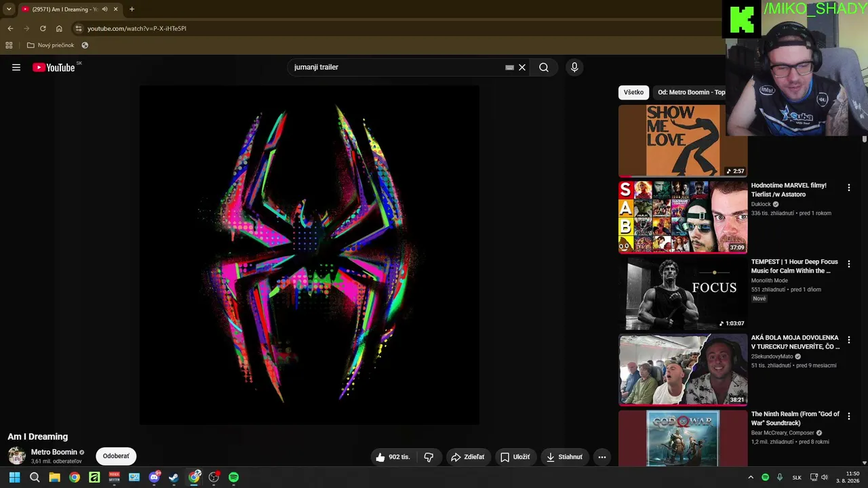Viewport: 868px width, 488px height.
Task: Open OBS Studio from the taskbar
Action: (x=214, y=477)
